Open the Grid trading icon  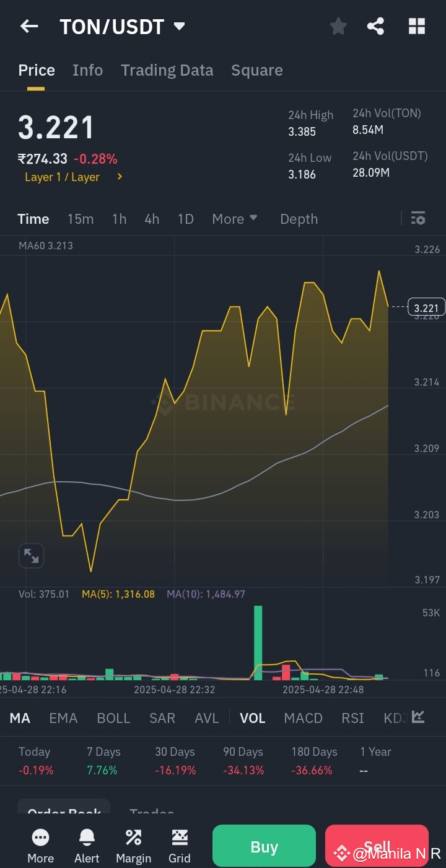[x=180, y=846]
